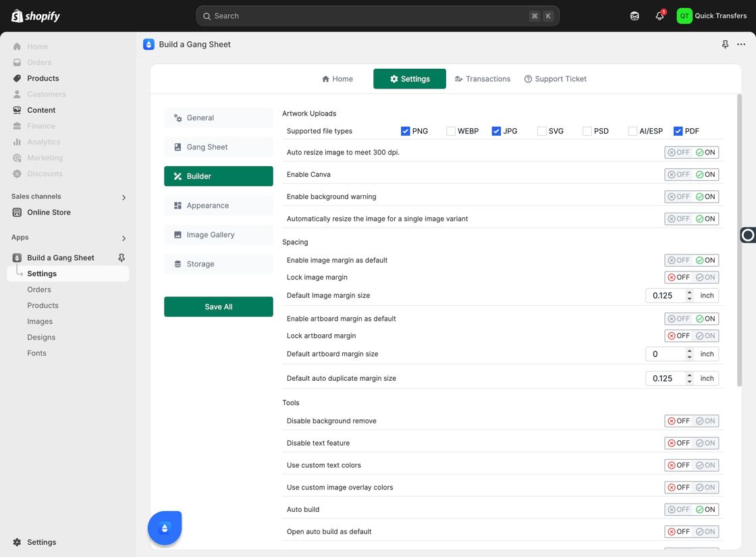Click the magnifier icon in the search bar
This screenshot has height=557, width=756.
207,16
